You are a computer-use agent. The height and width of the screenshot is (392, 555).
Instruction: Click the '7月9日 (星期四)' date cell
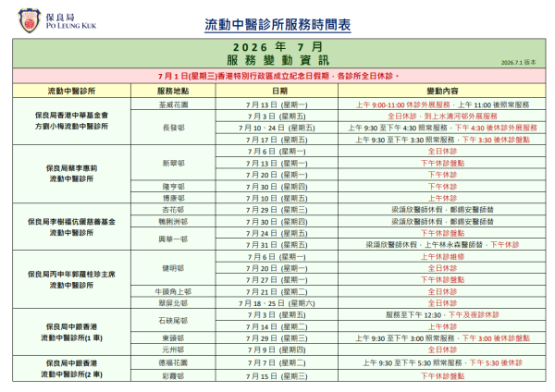click(277, 349)
